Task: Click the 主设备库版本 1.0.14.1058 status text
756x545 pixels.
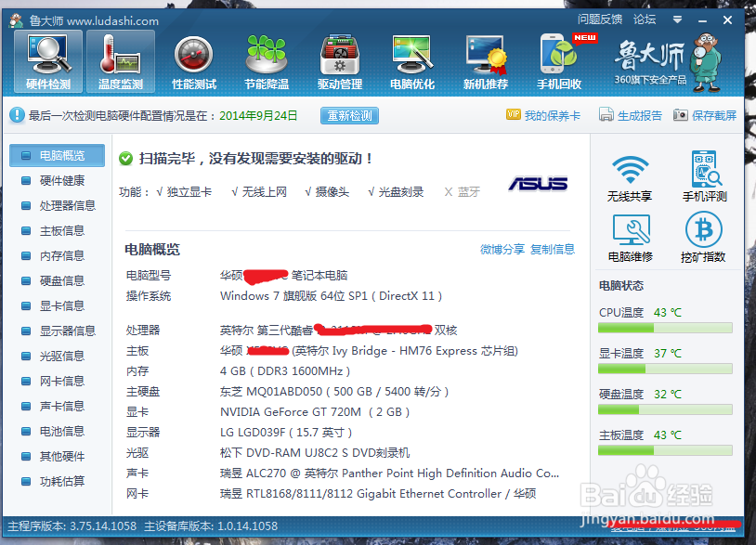Action: point(211,526)
